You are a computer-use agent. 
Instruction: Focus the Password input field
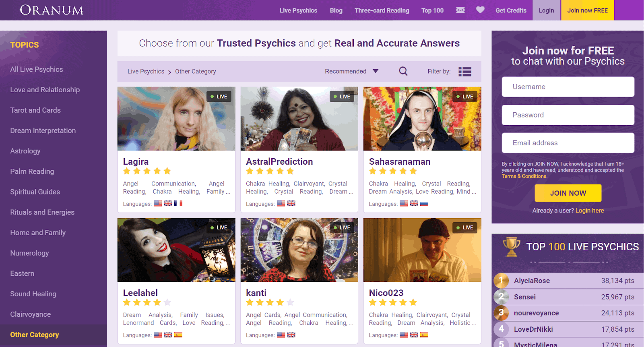click(568, 115)
